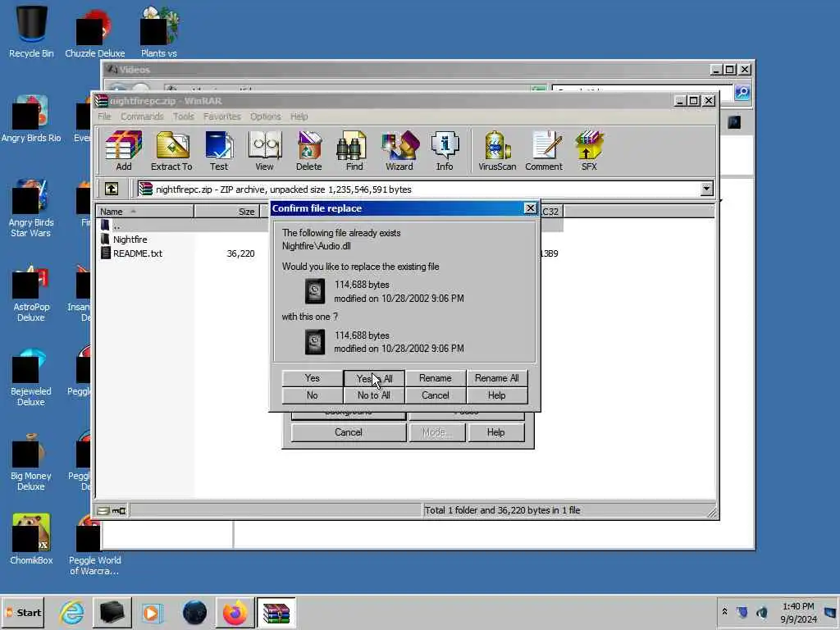Click Help in Confirm file replace dialog
The height and width of the screenshot is (630, 840).
[496, 395]
